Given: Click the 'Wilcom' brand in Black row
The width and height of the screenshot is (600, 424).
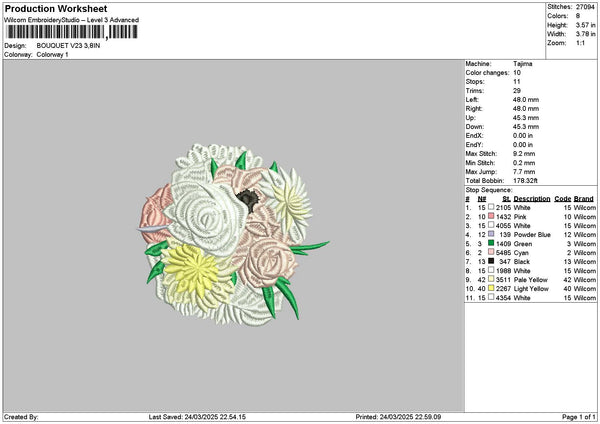Looking at the screenshot, I should (x=585, y=262).
